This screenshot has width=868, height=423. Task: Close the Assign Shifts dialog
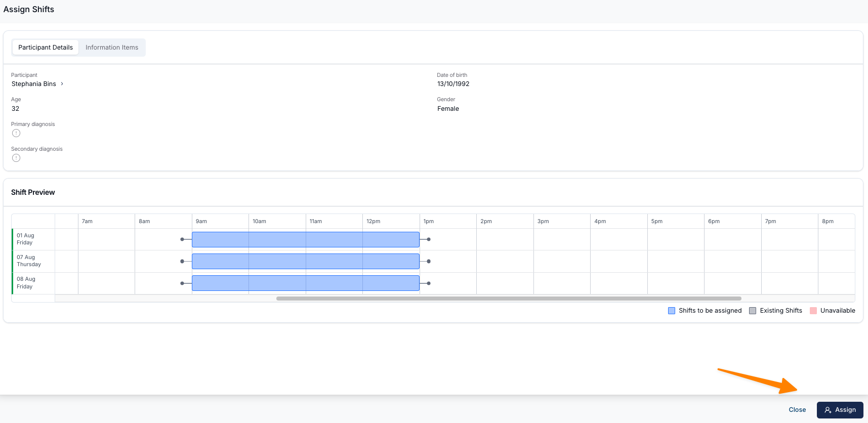797,410
